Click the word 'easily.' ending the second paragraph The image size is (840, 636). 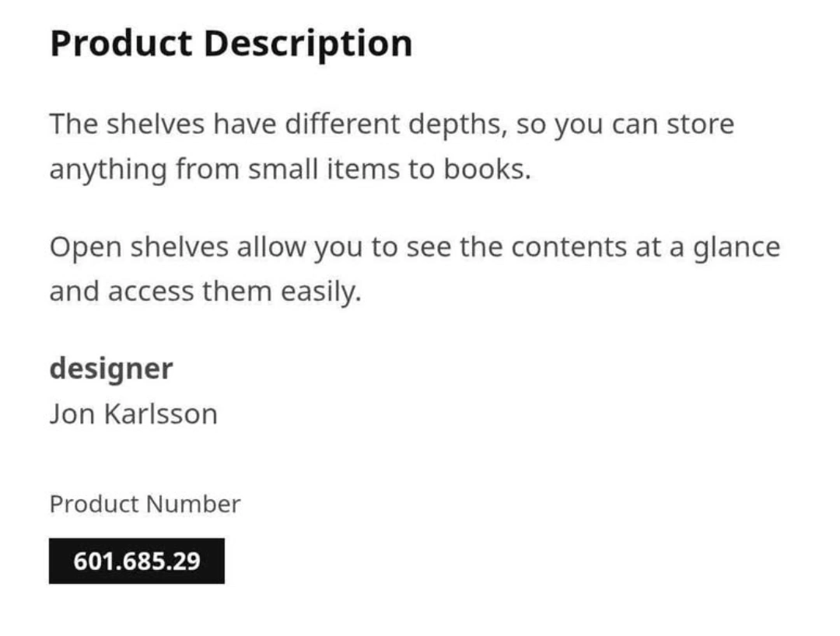[321, 292]
